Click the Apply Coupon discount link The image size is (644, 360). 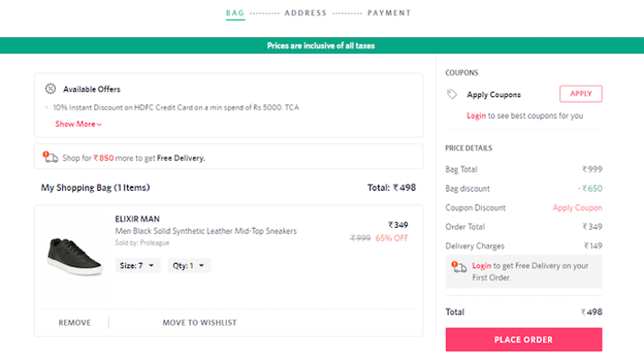coord(576,208)
